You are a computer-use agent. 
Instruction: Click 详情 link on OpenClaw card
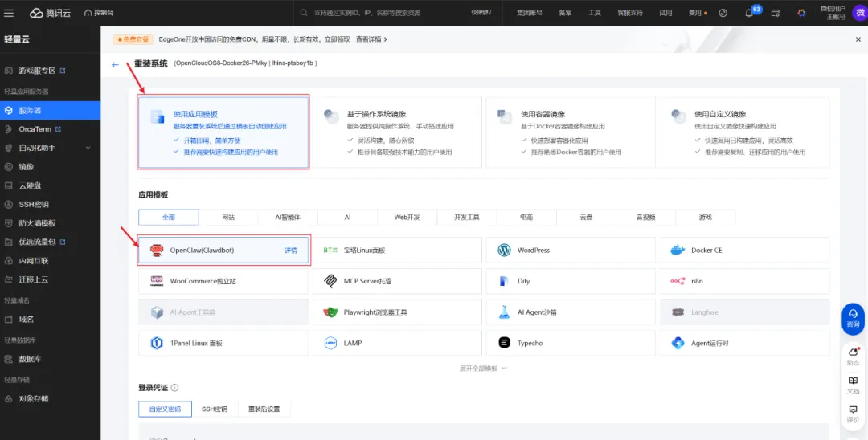291,251
